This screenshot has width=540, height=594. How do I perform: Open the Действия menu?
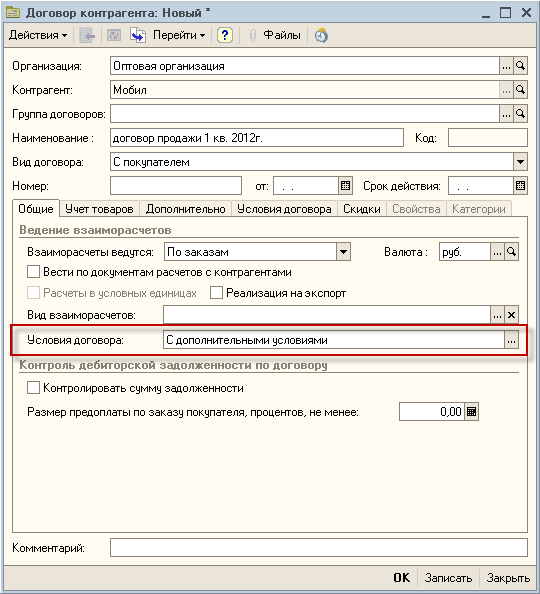38,35
